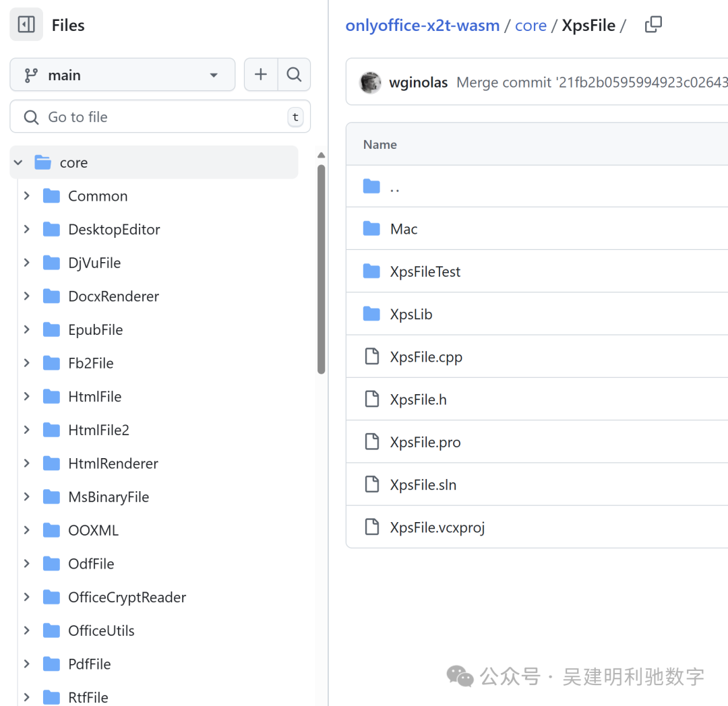728x706 pixels.
Task: Click the plus icon to create a new file
Action: (261, 75)
